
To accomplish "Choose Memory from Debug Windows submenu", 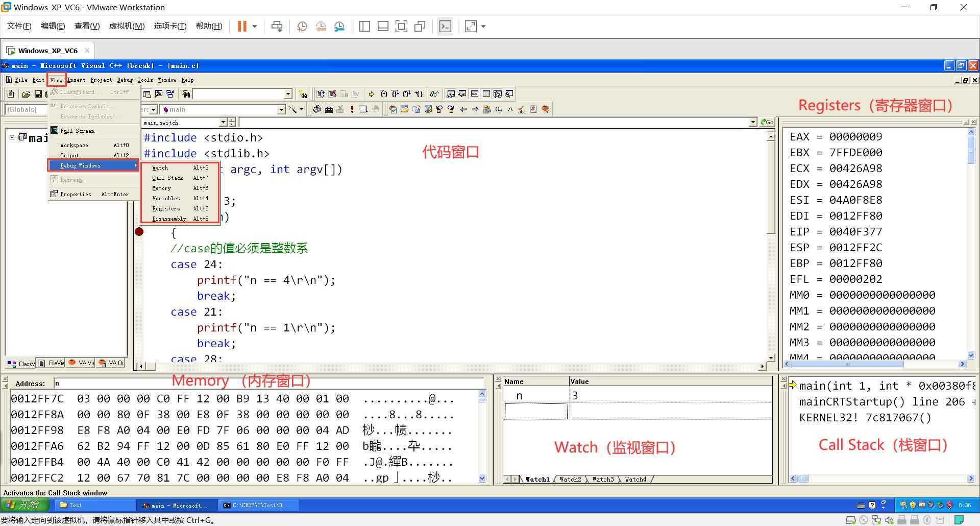I will tap(180, 188).
